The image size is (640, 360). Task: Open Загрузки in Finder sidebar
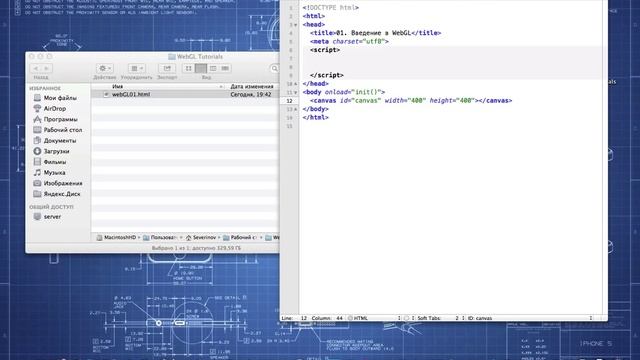[x=56, y=151]
